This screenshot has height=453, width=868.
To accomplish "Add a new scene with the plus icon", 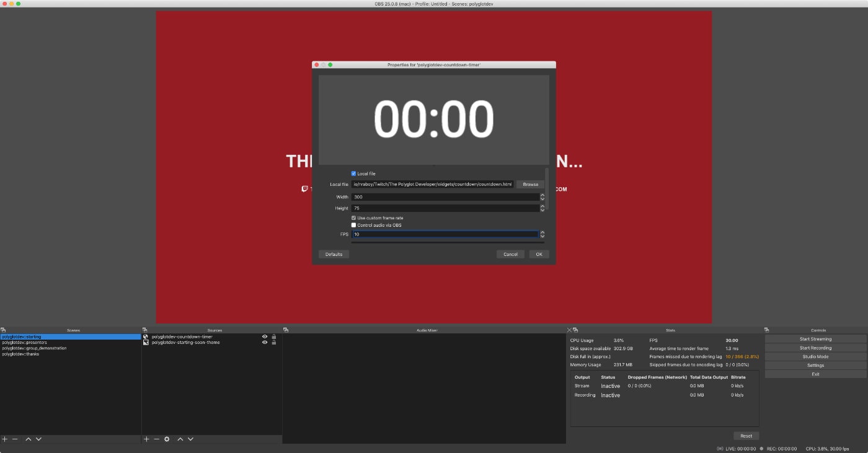I will (4, 439).
